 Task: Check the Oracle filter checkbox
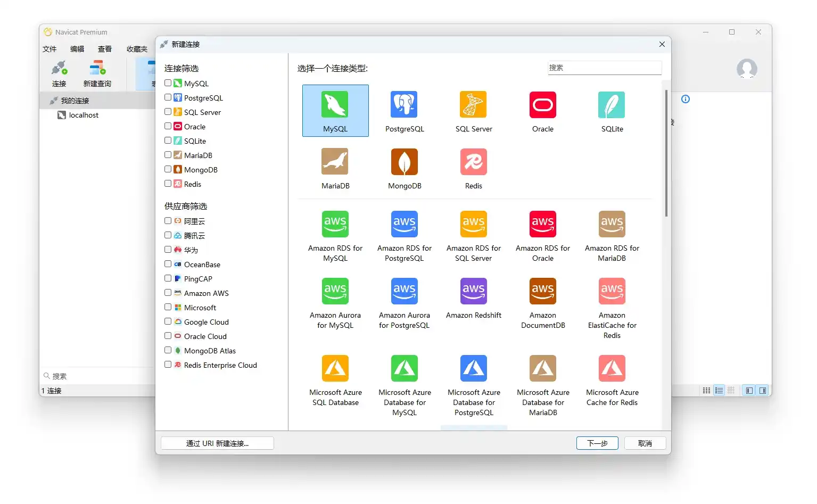point(168,126)
